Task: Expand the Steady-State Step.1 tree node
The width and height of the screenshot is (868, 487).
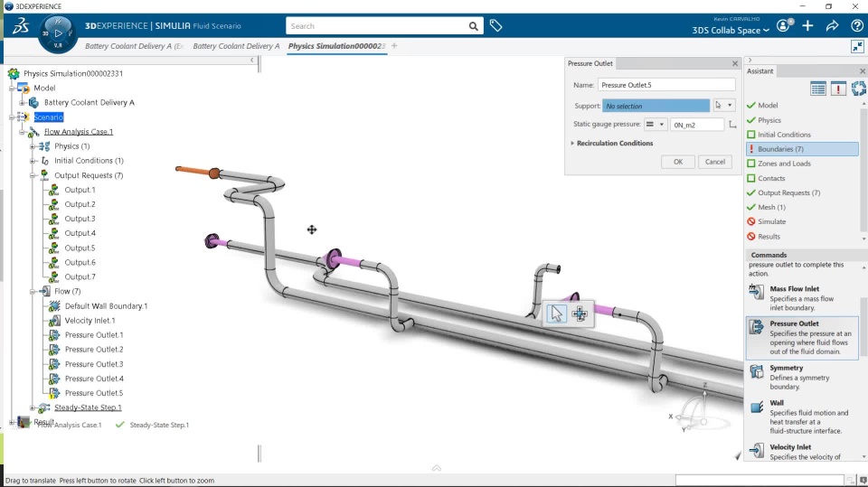Action: coord(33,407)
